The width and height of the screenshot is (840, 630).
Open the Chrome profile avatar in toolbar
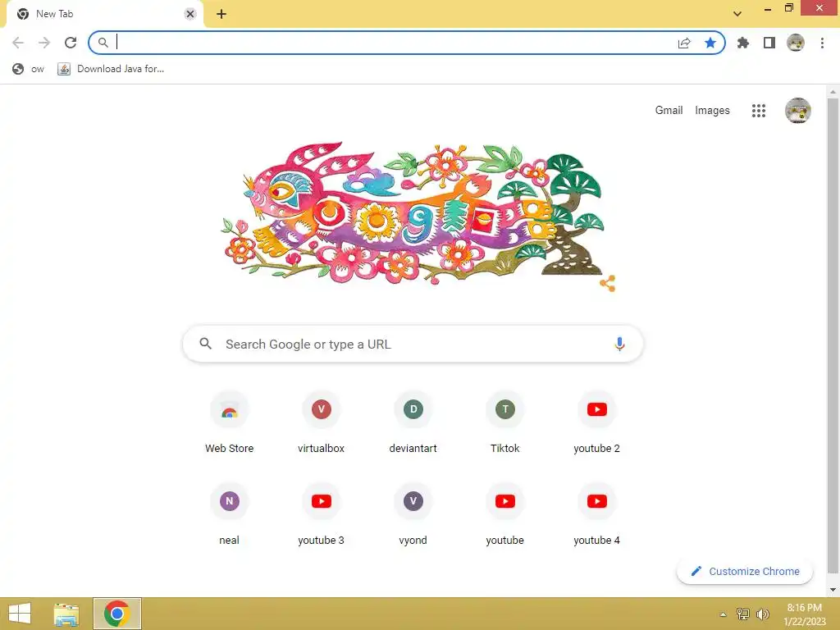pos(796,43)
